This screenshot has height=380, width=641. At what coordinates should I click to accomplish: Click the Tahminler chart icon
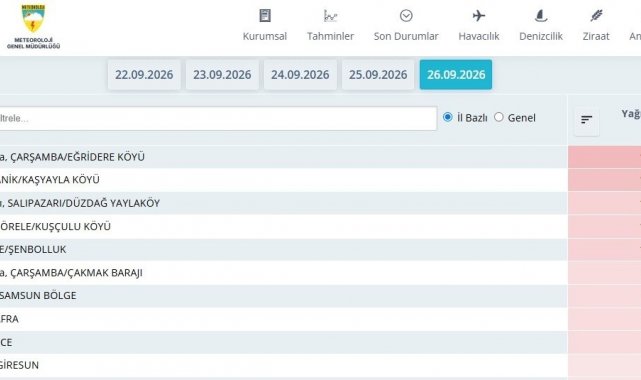pos(330,16)
